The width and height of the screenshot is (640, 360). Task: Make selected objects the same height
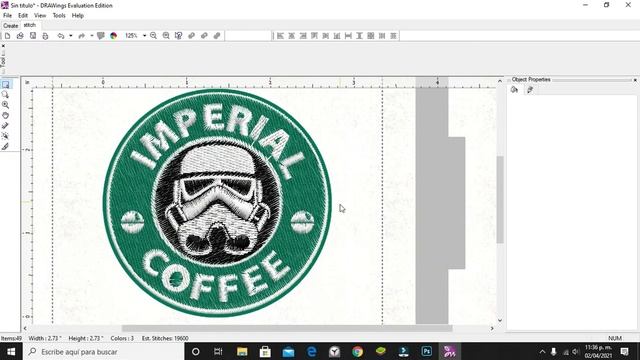click(360, 36)
